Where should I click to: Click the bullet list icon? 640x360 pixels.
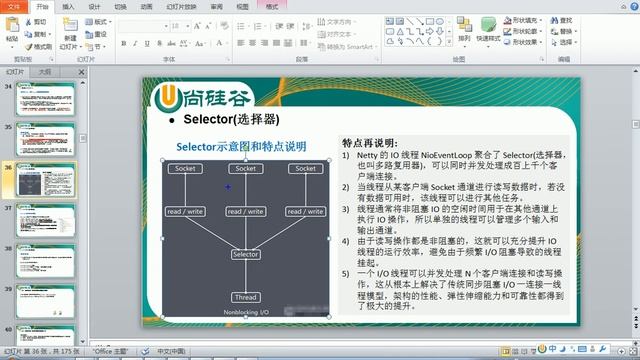pyautogui.click(x=242, y=27)
